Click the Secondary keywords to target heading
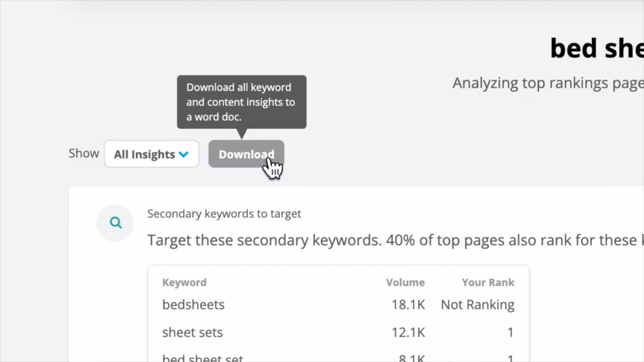644x362 pixels. pos(225,214)
